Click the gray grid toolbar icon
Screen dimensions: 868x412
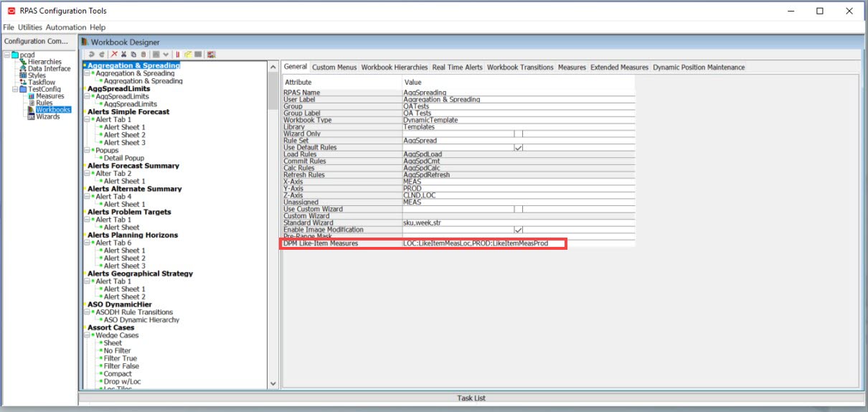[x=198, y=55]
